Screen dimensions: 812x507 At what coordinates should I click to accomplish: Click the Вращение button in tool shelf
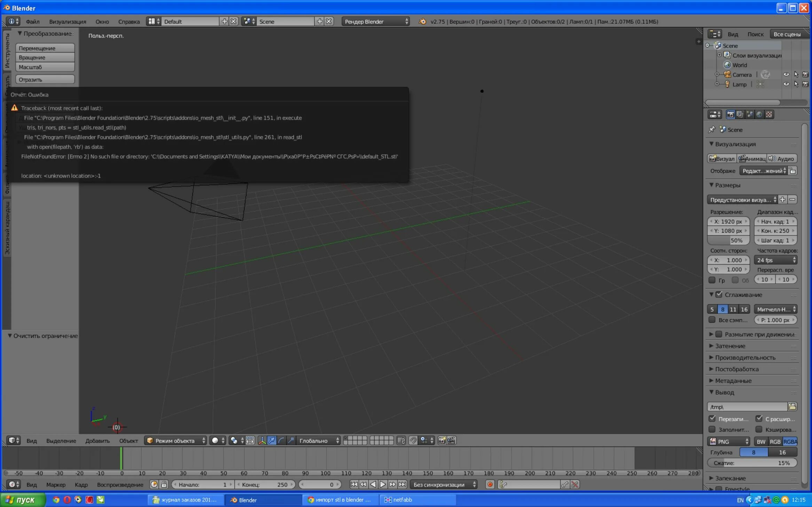(x=45, y=57)
